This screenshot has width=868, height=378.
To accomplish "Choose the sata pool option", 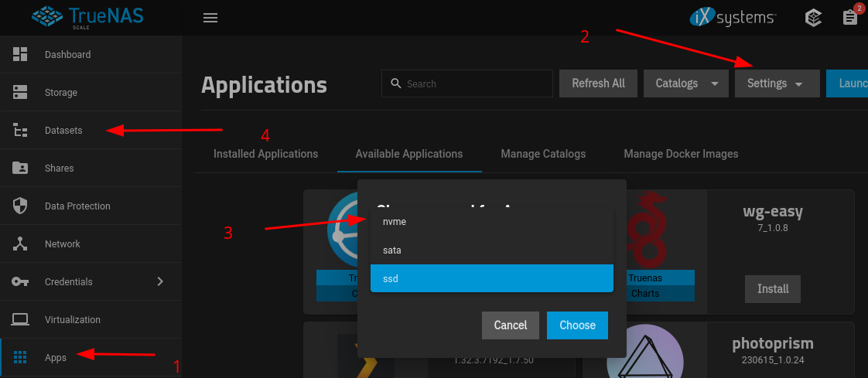I will tap(491, 250).
